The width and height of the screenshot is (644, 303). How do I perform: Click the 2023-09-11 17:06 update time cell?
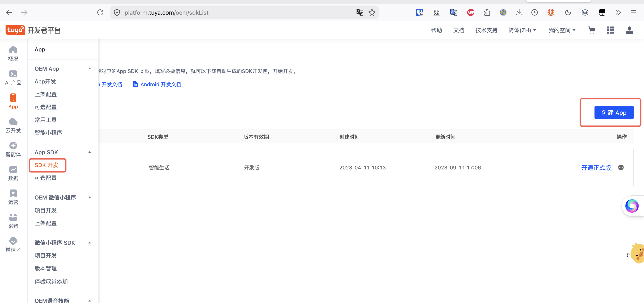(458, 168)
